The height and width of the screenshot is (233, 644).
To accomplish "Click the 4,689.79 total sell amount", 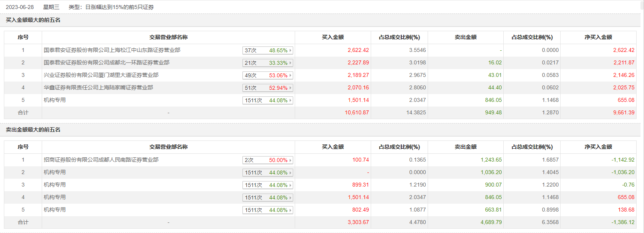I will [491, 222].
